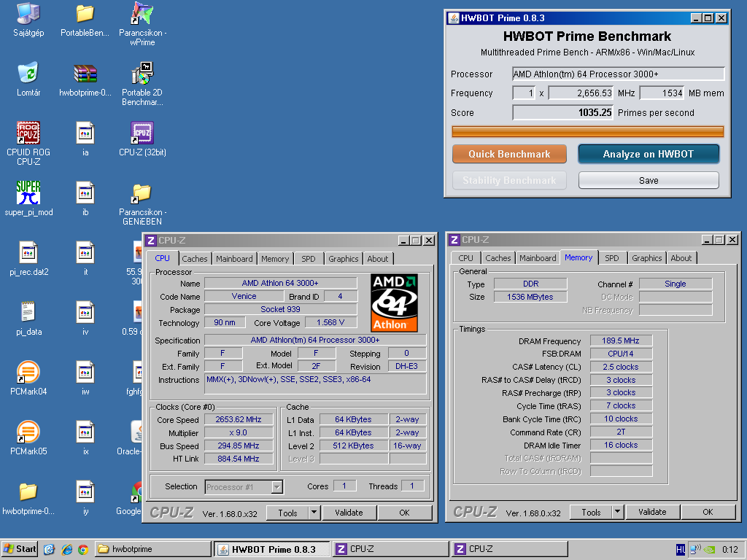Open the file named ib
The height and width of the screenshot is (560, 747).
point(85,198)
